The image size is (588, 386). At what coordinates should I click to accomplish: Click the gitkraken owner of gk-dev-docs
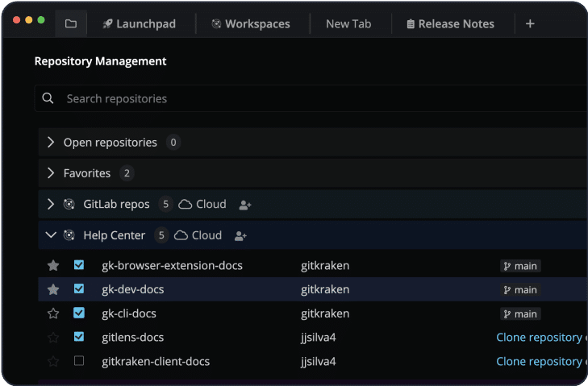click(x=325, y=289)
